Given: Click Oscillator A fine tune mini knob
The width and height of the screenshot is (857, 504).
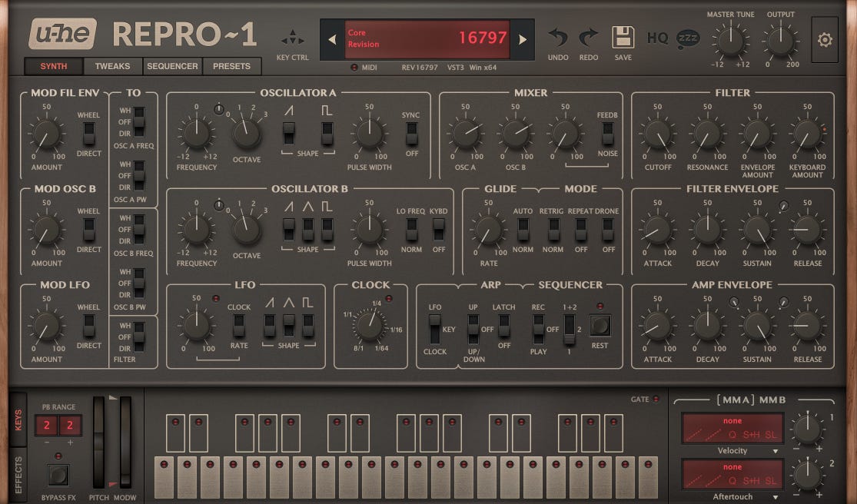Looking at the screenshot, I should 218,109.
